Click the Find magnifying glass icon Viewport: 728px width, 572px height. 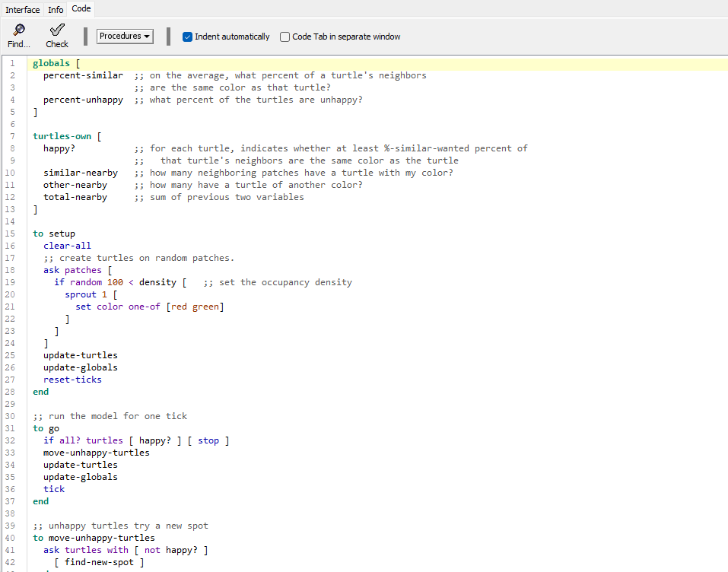pos(19,30)
